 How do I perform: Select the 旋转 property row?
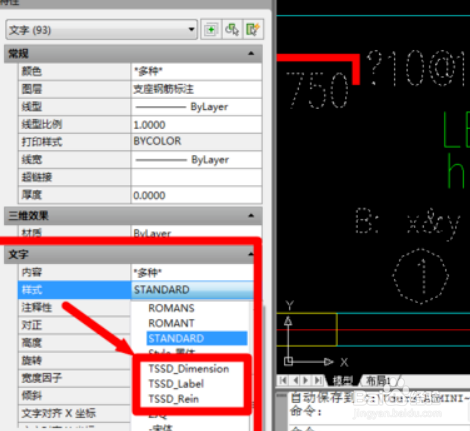point(74,360)
